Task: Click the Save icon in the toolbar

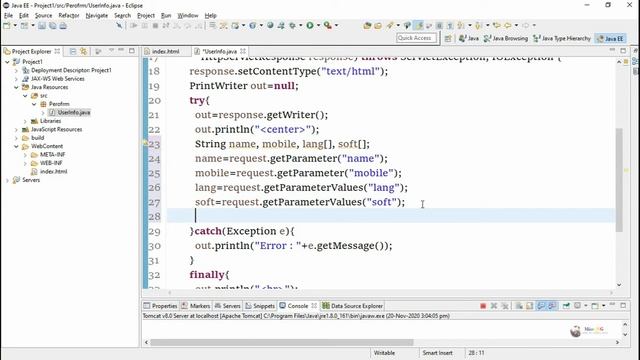Action: point(42,25)
